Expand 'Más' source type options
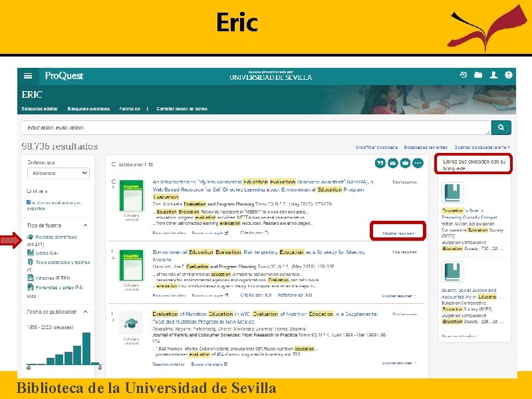This screenshot has width=532, height=399. pyautogui.click(x=33, y=296)
